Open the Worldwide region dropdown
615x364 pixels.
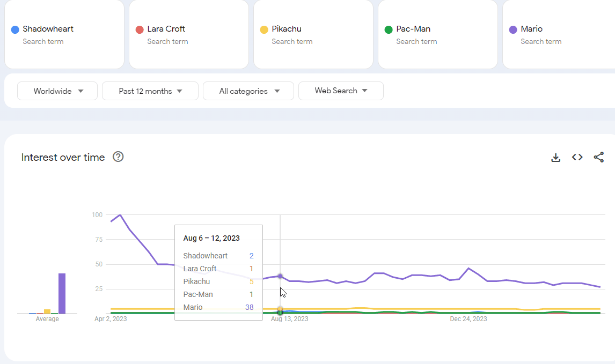coord(57,91)
